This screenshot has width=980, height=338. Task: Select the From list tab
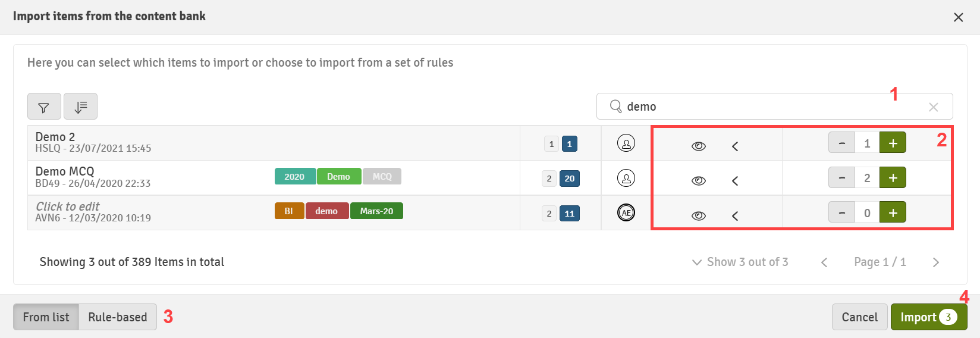pos(46,317)
